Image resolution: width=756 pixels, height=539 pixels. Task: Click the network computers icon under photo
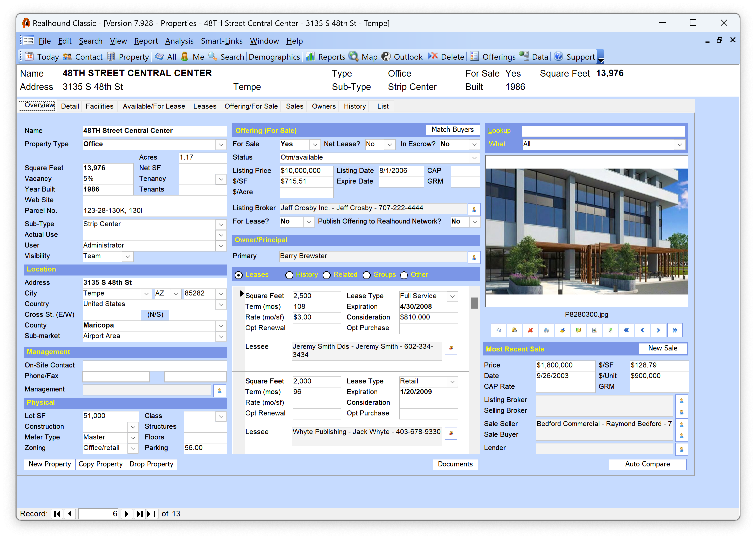coord(546,330)
